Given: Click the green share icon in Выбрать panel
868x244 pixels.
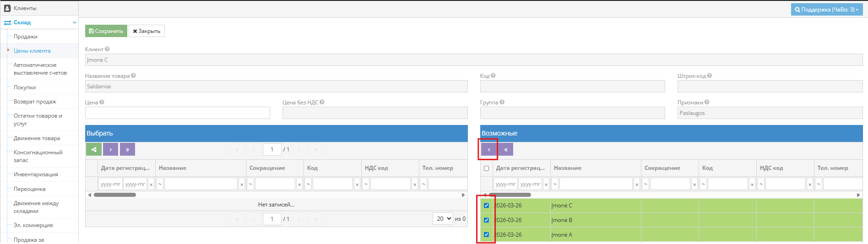Looking at the screenshot, I should (94, 149).
